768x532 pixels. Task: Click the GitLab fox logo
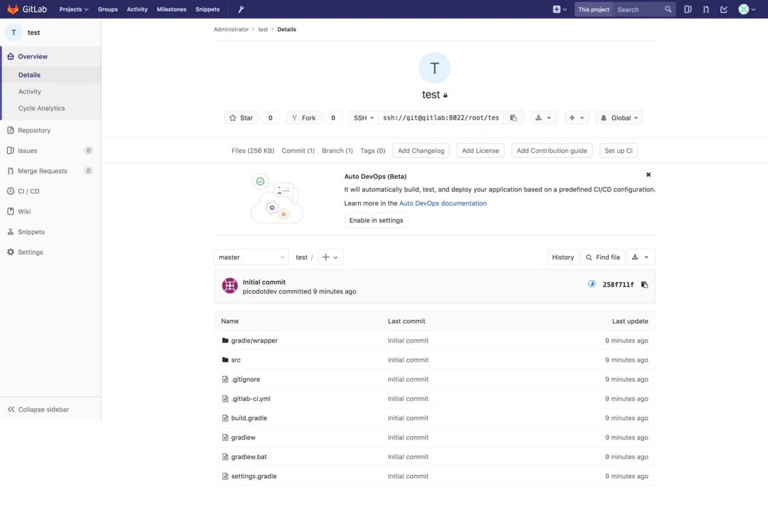(x=13, y=9)
